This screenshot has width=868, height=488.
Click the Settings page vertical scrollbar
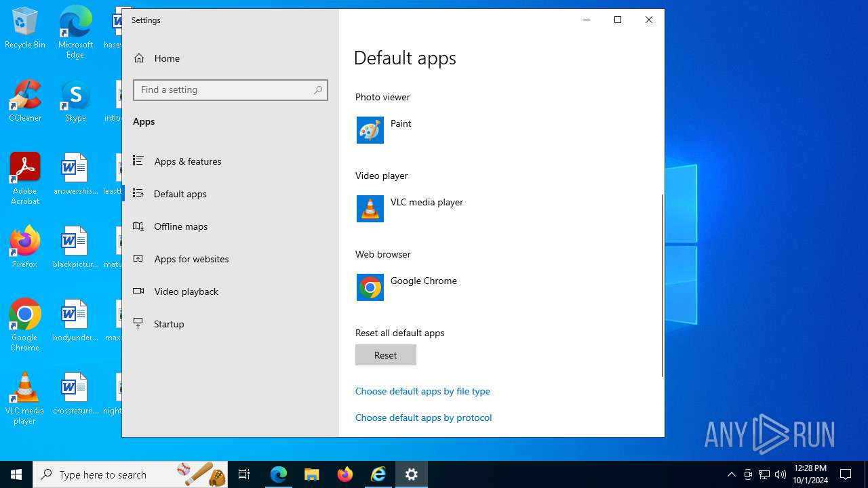(662, 285)
